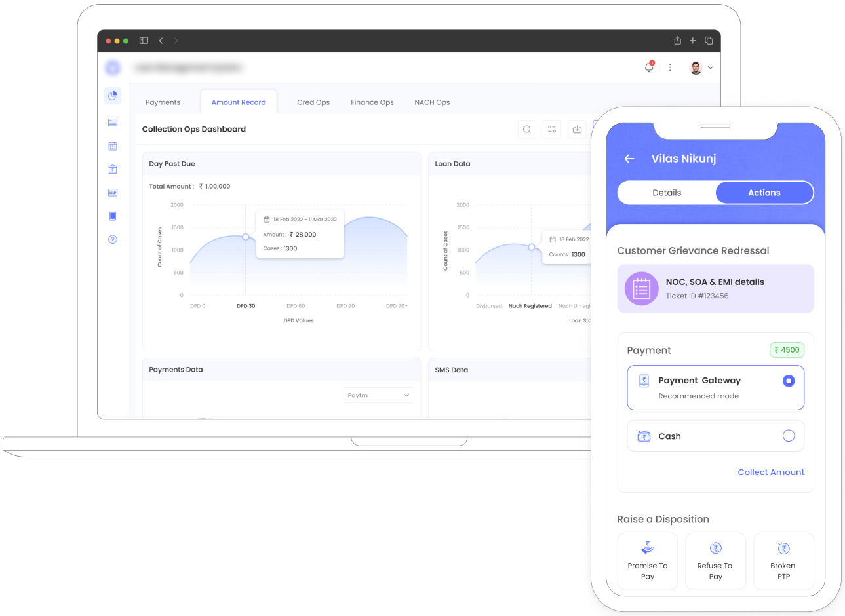Switch to the Details toggle on phone
The width and height of the screenshot is (845, 616).
point(667,193)
